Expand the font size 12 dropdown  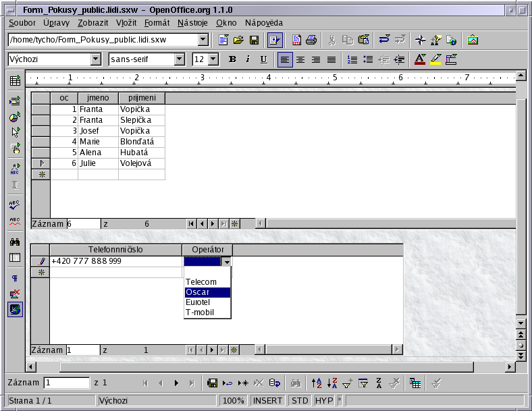coord(213,59)
